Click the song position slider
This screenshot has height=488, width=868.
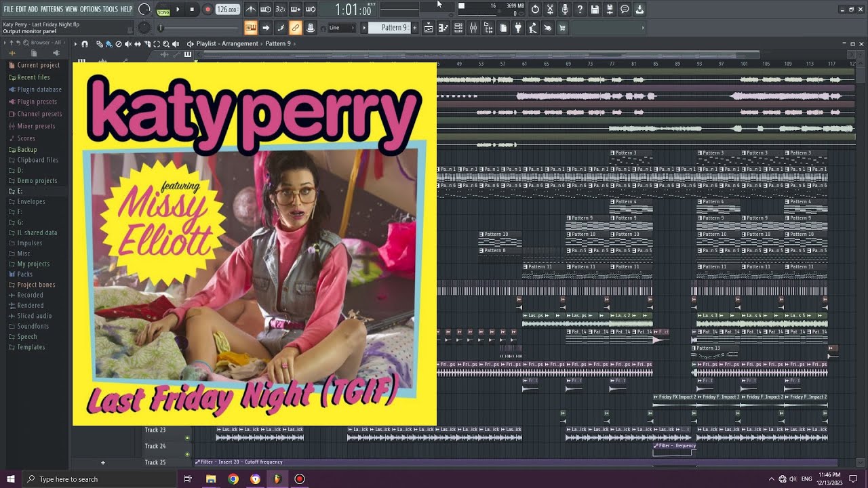click(x=198, y=28)
